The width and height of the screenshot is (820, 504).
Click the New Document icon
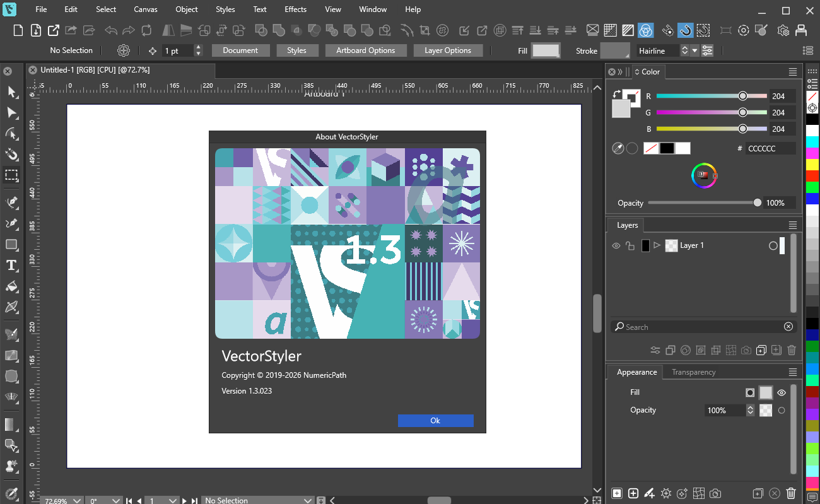18,30
